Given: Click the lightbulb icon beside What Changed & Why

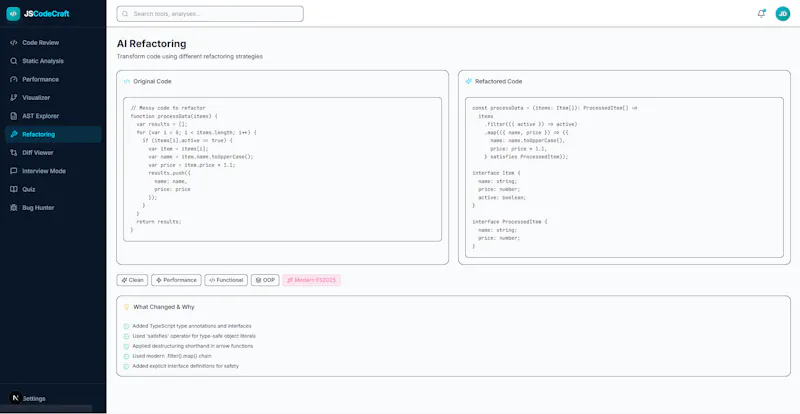Looking at the screenshot, I should (127, 307).
